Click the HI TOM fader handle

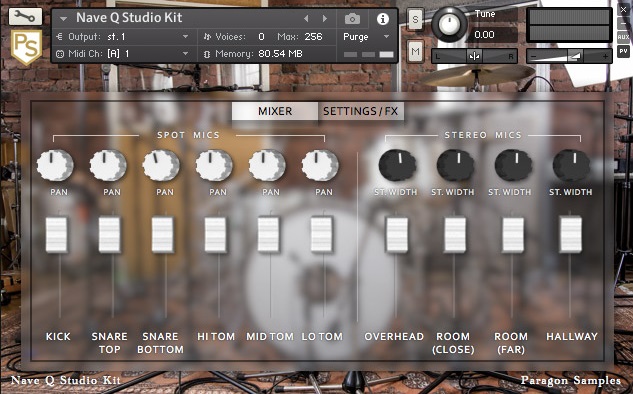(216, 235)
